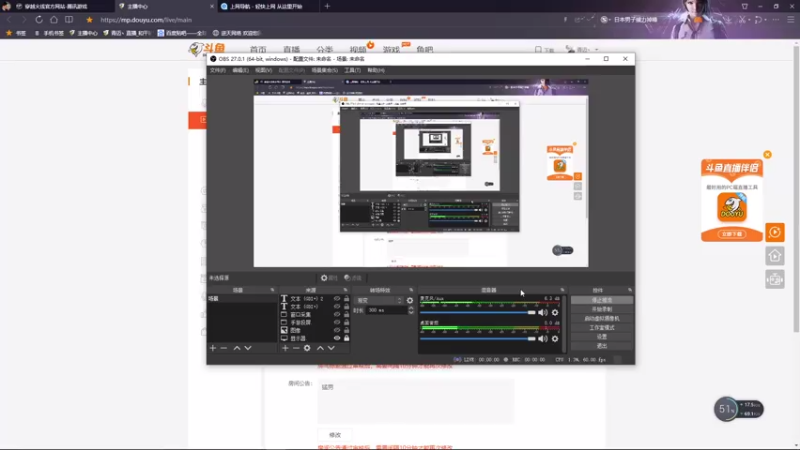Click 设置 button in OBS controls
The image size is (800, 450).
click(x=602, y=337)
